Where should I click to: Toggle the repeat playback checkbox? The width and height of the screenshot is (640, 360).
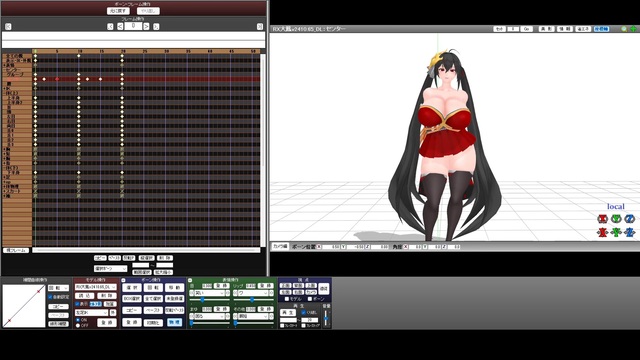coord(303,313)
